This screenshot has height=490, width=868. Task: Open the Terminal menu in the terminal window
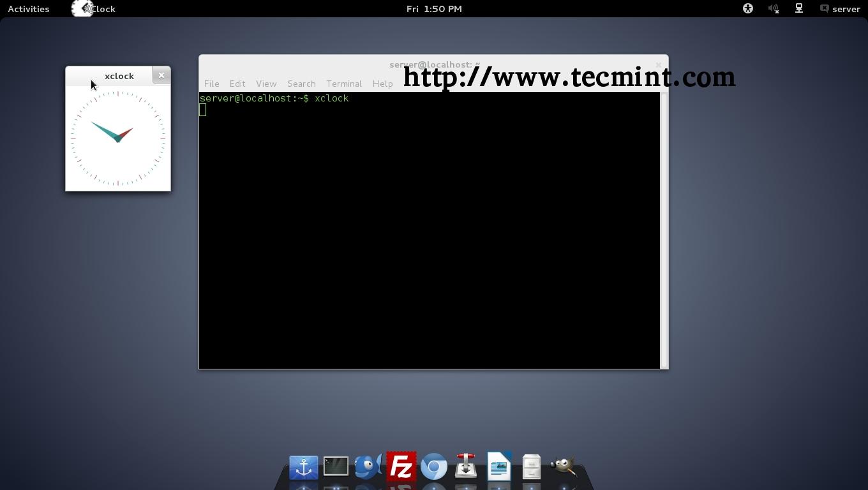(343, 84)
